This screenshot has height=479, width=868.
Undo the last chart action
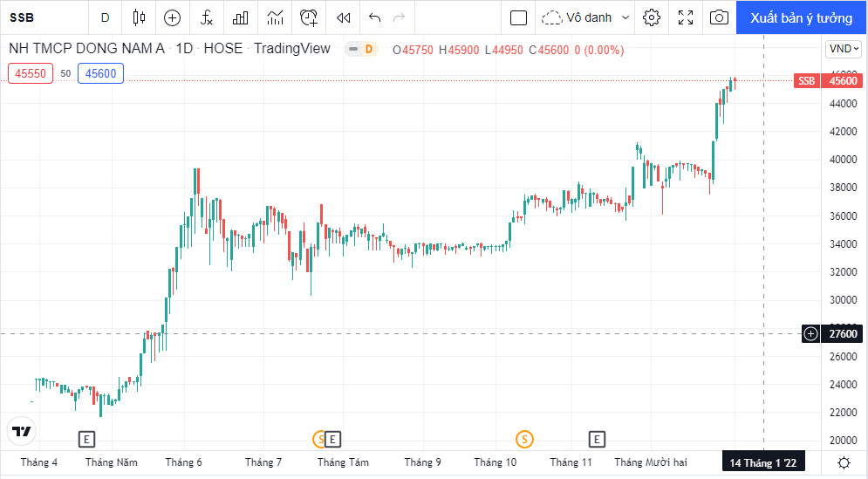coord(375,17)
